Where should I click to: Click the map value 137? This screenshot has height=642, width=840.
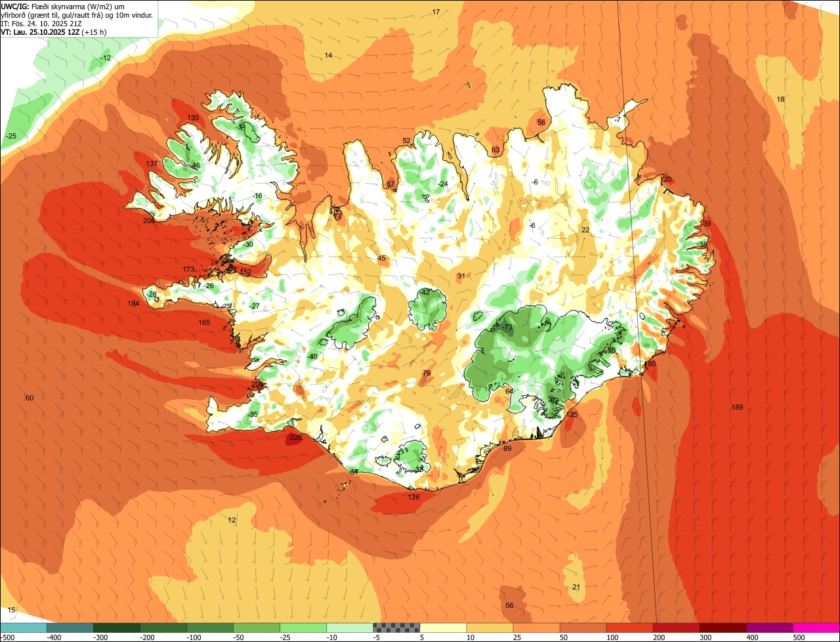pyautogui.click(x=152, y=163)
